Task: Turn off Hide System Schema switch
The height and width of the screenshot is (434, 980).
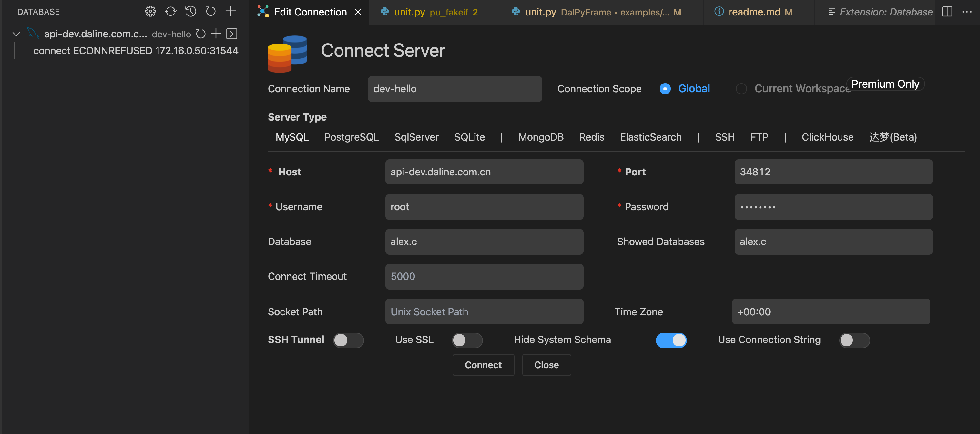Action: 671,340
